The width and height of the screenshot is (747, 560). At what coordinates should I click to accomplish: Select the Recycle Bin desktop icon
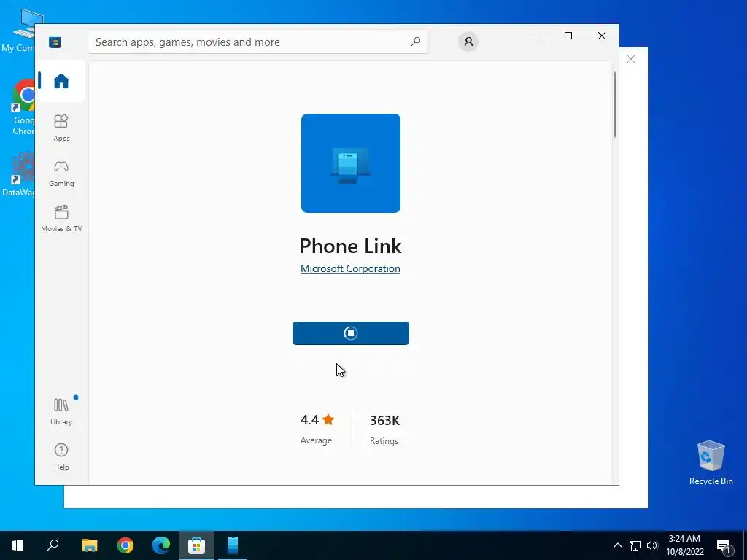tap(711, 463)
